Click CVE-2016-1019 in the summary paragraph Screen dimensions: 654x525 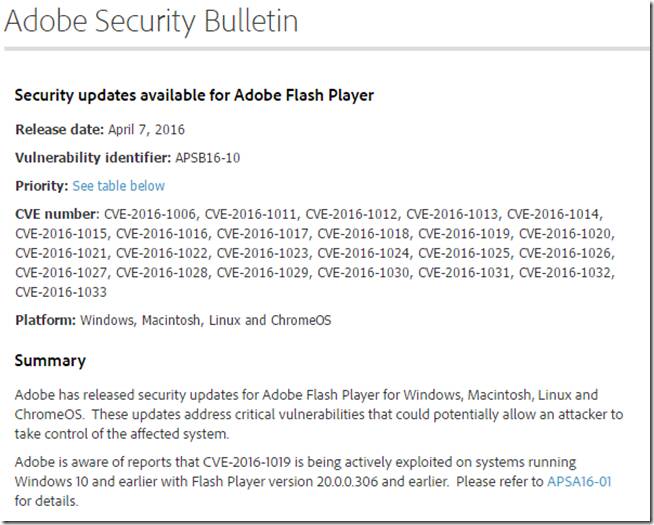(x=247, y=462)
